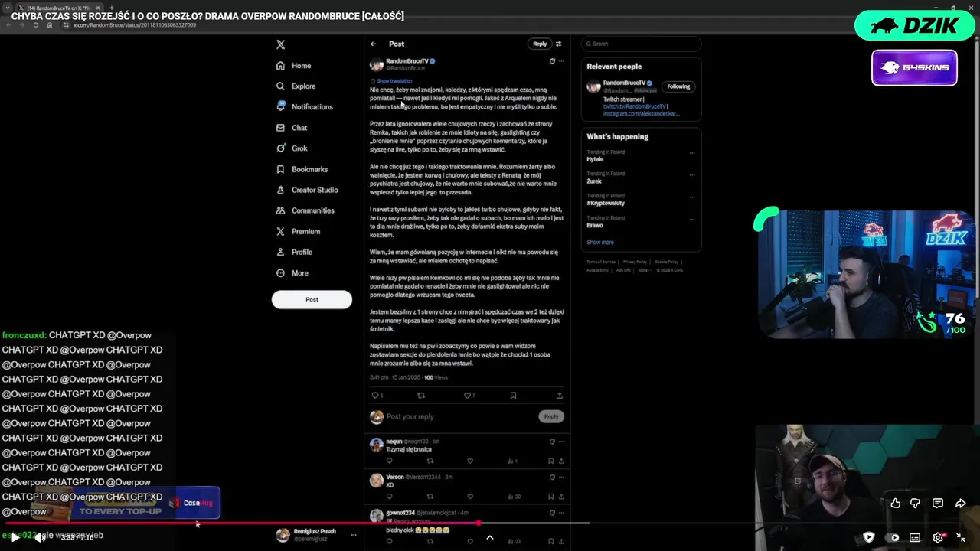Image resolution: width=980 pixels, height=551 pixels.
Task: Repost nequn's comment
Action: 430,461
